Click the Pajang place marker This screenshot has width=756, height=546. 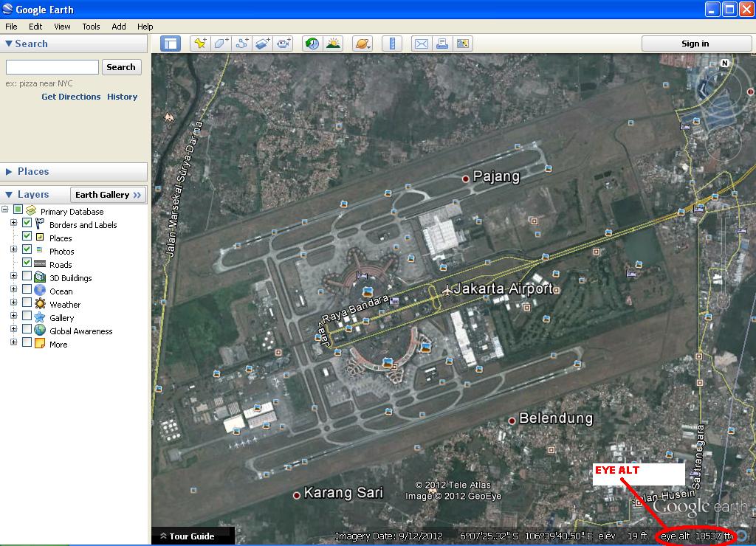466,179
